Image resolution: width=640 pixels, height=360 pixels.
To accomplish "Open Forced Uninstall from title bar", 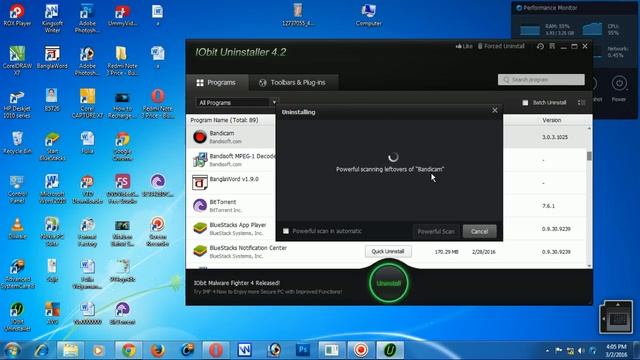I will pyautogui.click(x=501, y=46).
